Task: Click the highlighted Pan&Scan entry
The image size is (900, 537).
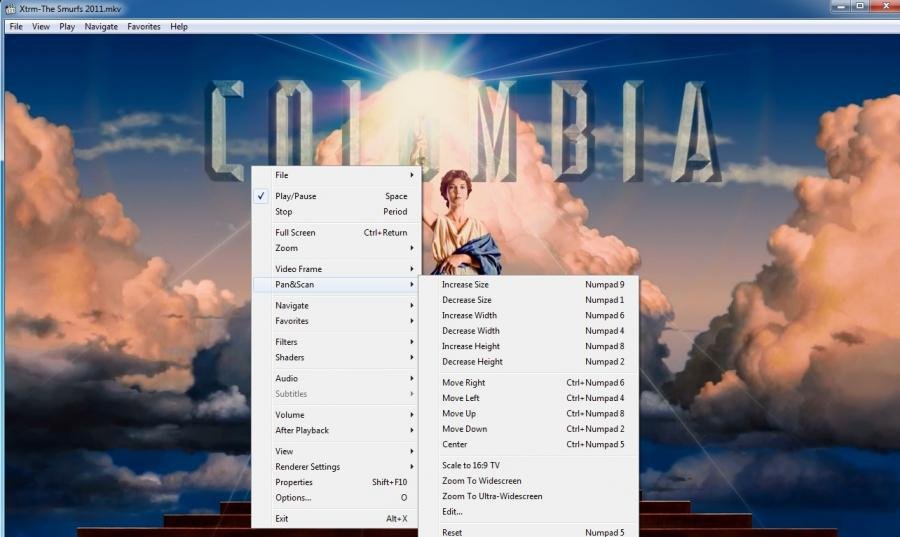Action: tap(337, 285)
